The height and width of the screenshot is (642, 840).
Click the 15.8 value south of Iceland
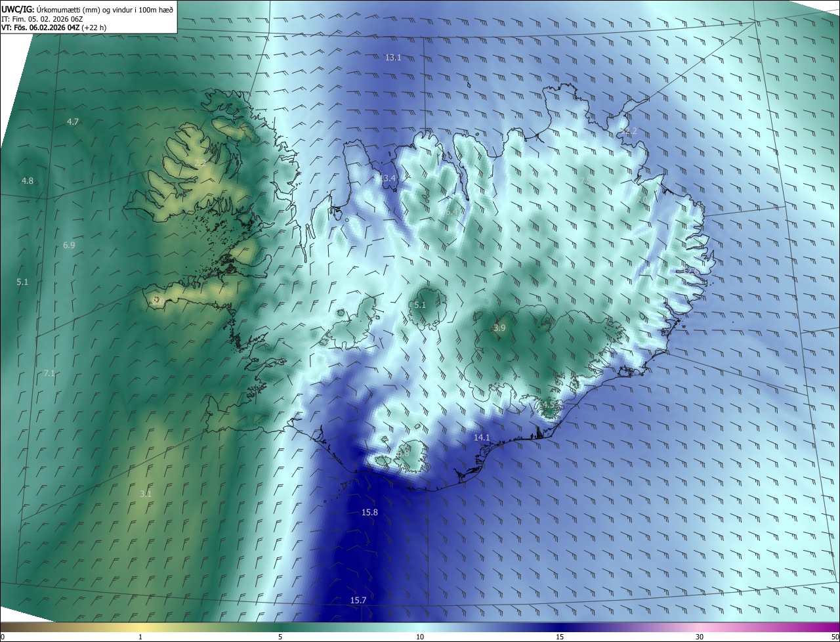coord(370,513)
